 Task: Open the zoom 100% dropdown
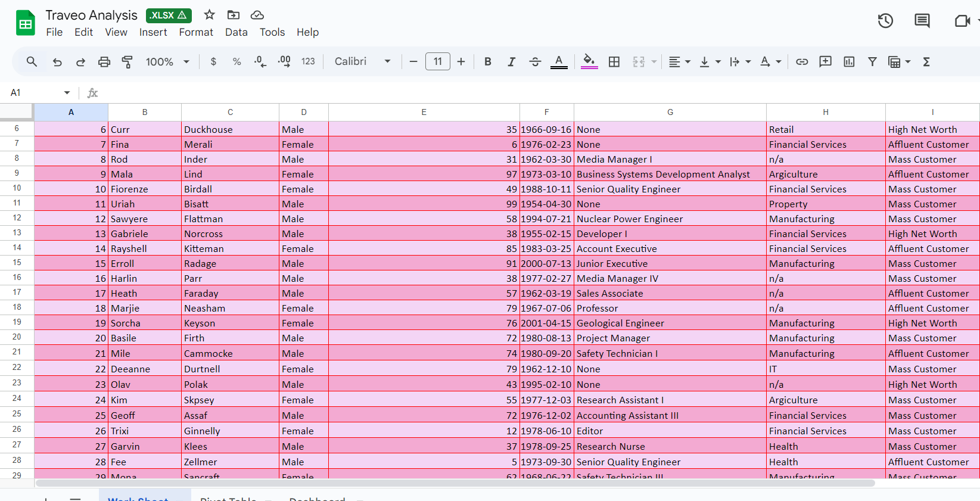[167, 61]
